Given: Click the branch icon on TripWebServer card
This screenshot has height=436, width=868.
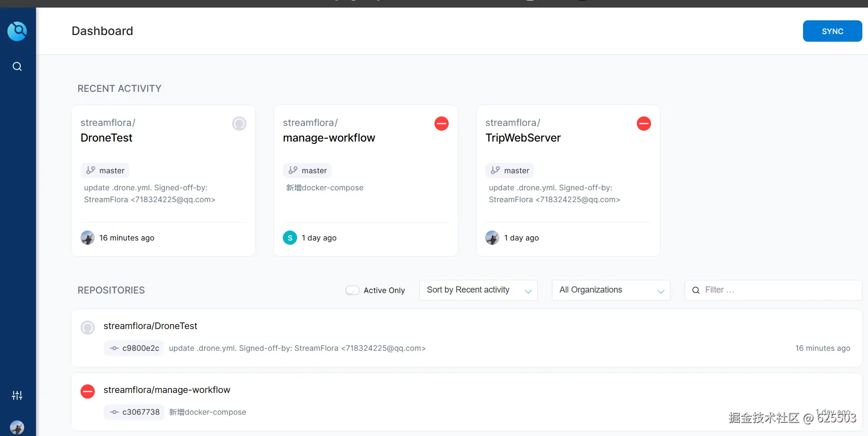Looking at the screenshot, I should [x=495, y=170].
